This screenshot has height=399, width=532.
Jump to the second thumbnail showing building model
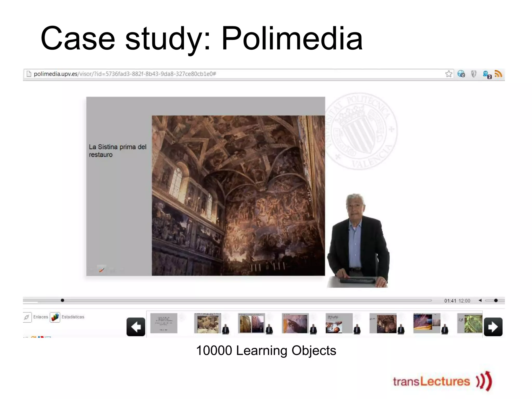[x=208, y=323]
